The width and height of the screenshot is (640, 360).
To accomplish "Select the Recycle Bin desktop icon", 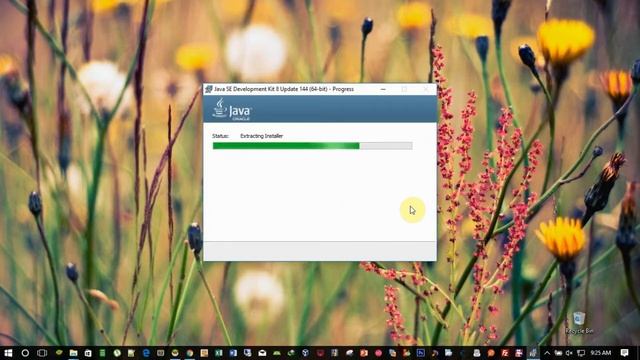I will point(579,323).
